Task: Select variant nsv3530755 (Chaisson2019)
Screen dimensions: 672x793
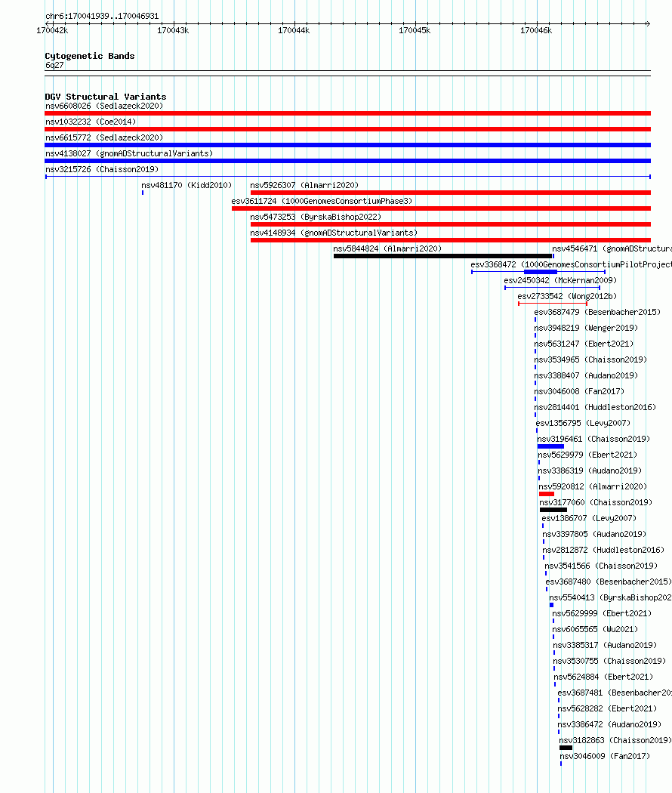Action: [x=609, y=661]
